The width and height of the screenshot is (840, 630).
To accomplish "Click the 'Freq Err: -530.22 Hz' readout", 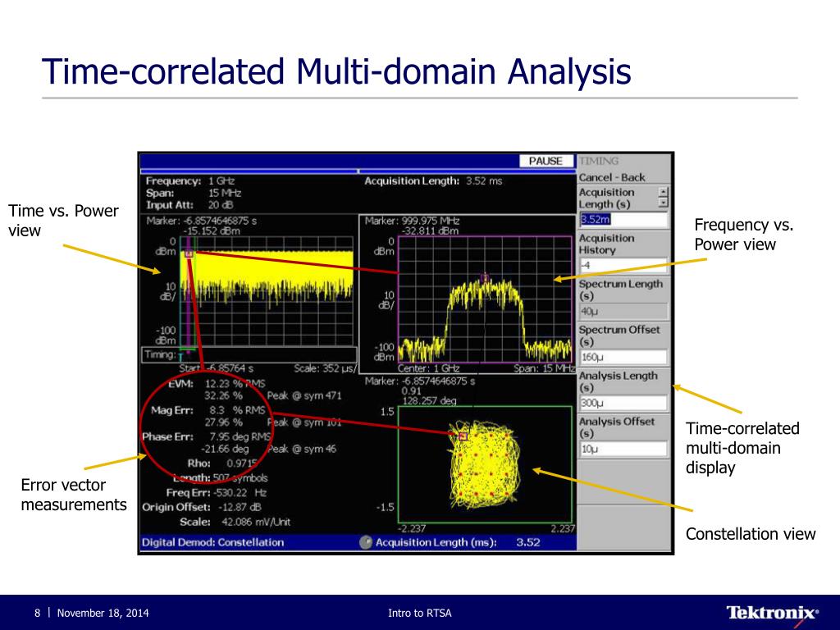I will pos(217,492).
